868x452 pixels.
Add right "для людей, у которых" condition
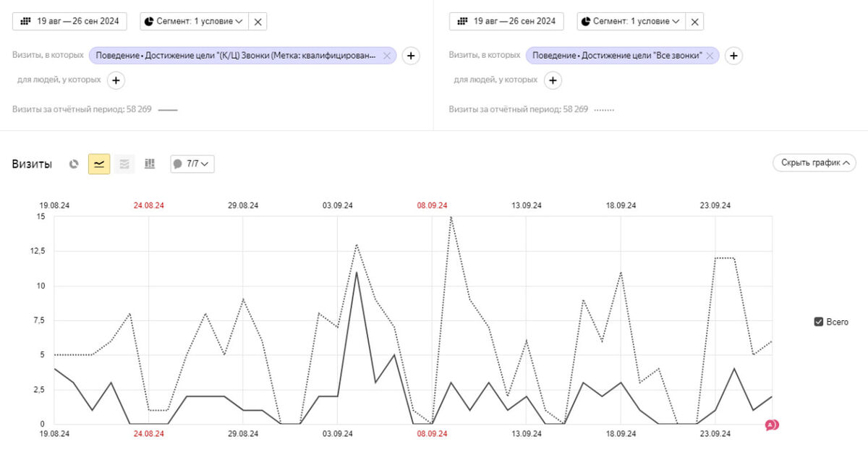(553, 80)
